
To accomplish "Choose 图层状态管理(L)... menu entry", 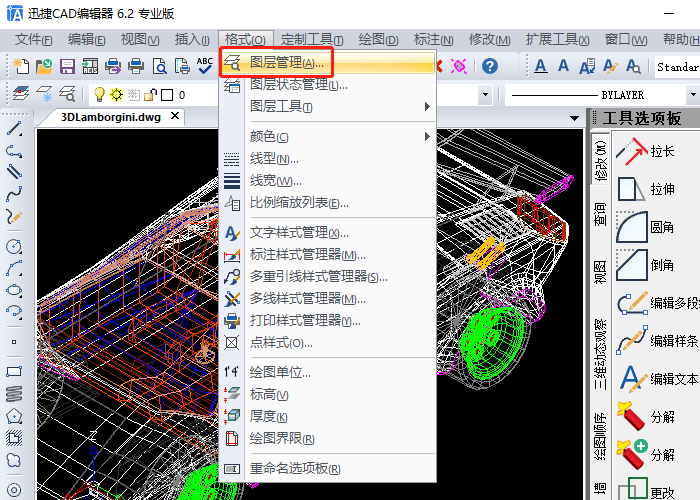I will click(329, 84).
